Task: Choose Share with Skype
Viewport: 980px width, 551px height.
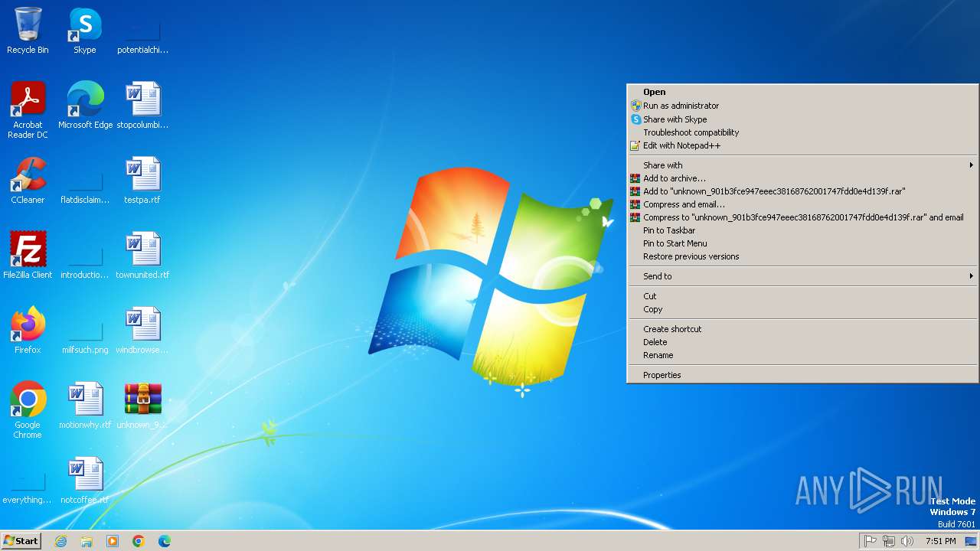Action: click(802, 119)
